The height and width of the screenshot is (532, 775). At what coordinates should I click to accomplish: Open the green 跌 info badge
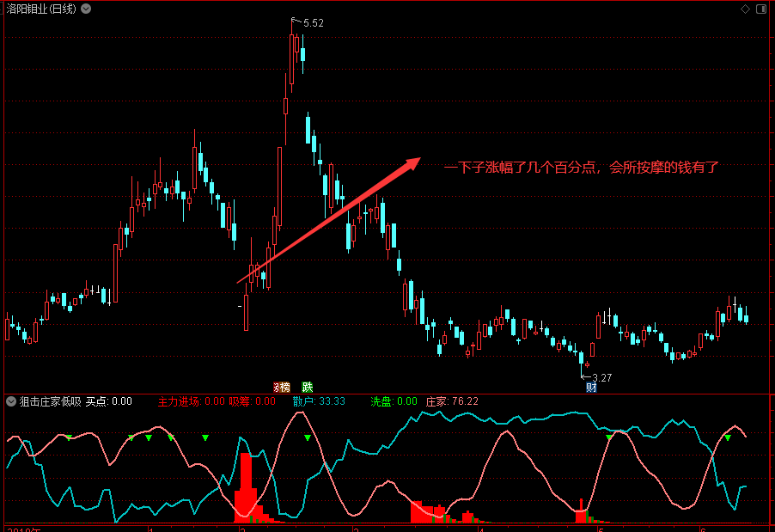(x=307, y=387)
